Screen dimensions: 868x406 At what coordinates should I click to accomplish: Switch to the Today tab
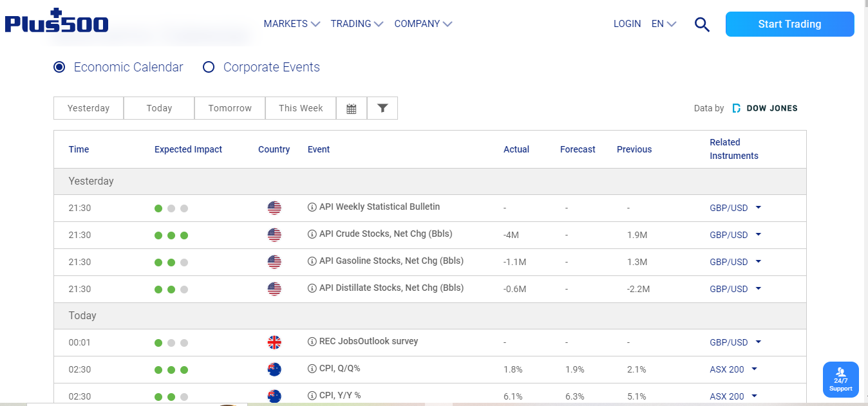click(x=159, y=108)
